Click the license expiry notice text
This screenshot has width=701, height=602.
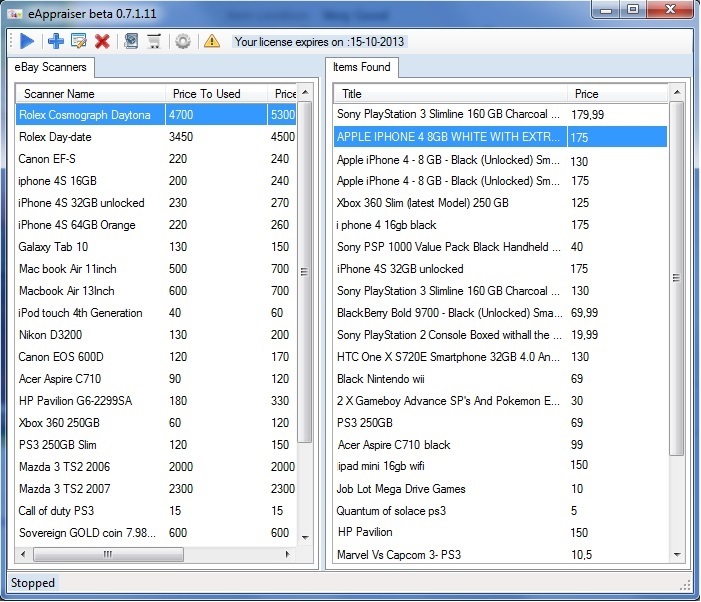click(319, 42)
